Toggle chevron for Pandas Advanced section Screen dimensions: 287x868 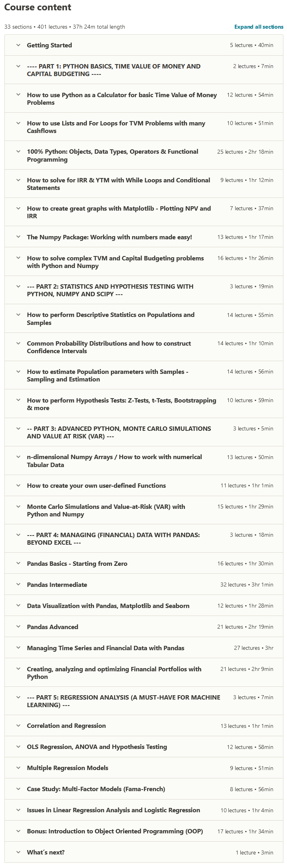click(18, 627)
